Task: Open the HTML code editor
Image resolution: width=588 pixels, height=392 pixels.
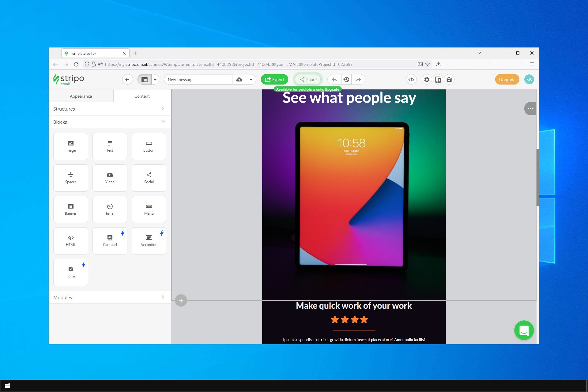Action: pyautogui.click(x=411, y=80)
